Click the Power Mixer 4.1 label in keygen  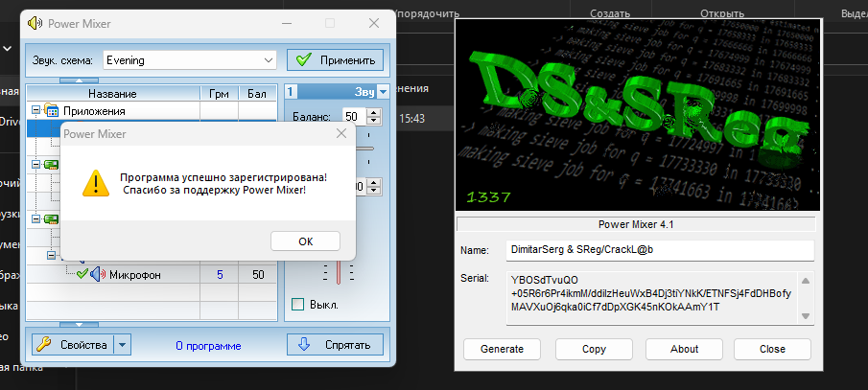(636, 224)
